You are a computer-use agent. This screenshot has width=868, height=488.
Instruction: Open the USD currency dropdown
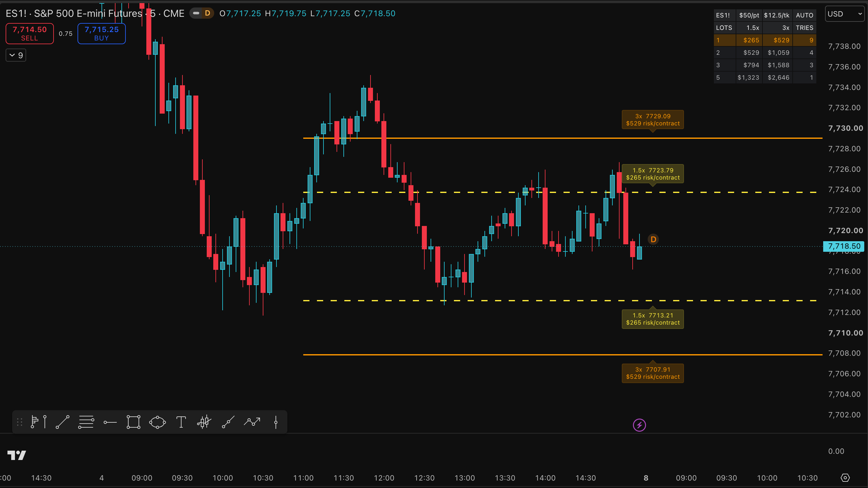[844, 14]
